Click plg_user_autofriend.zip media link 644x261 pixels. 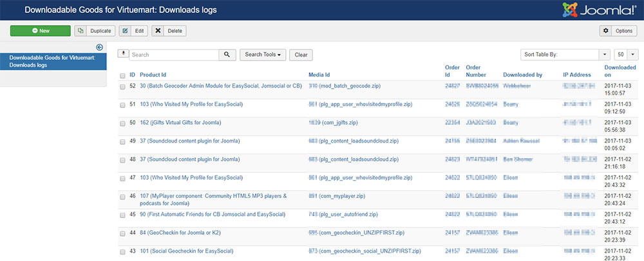(x=343, y=214)
